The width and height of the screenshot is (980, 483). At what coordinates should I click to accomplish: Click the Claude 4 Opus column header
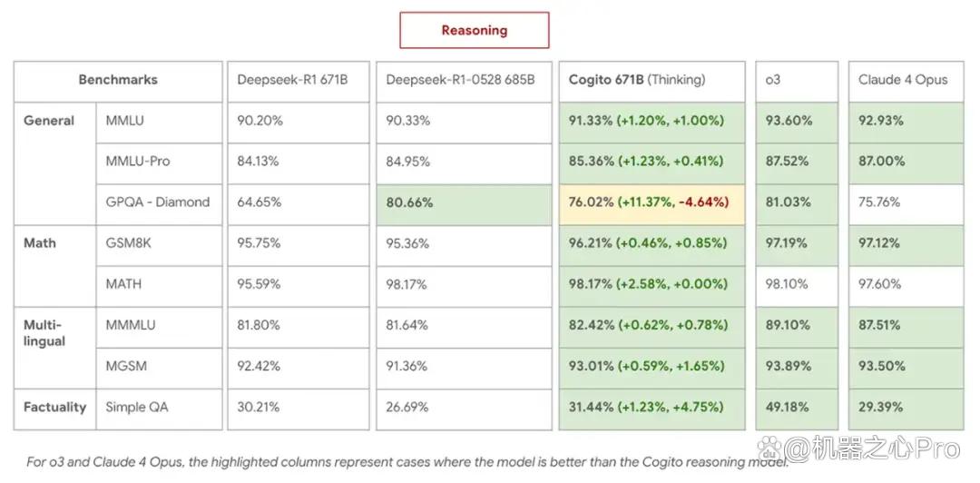click(906, 82)
